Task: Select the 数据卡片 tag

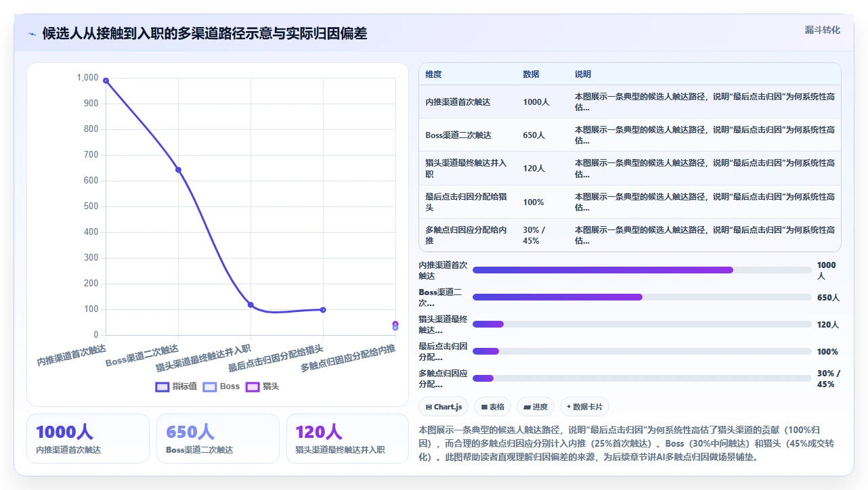Action: [584, 407]
